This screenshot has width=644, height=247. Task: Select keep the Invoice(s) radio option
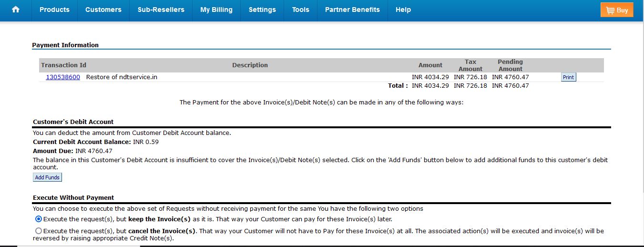click(39, 219)
